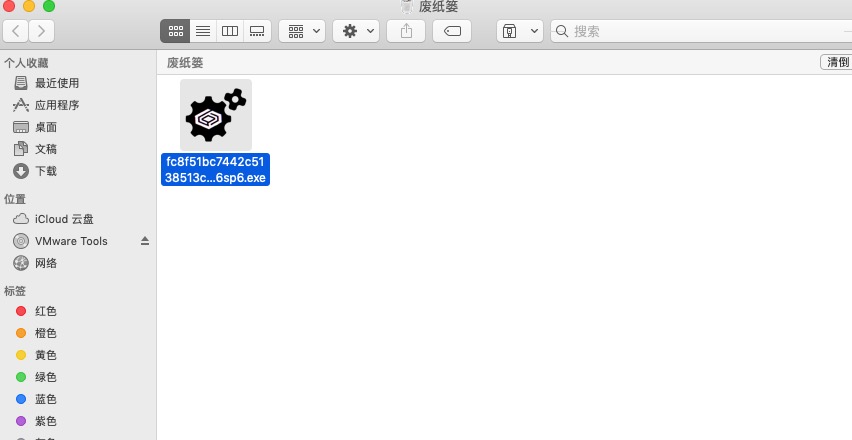Click the 标签 section header

click(x=15, y=291)
